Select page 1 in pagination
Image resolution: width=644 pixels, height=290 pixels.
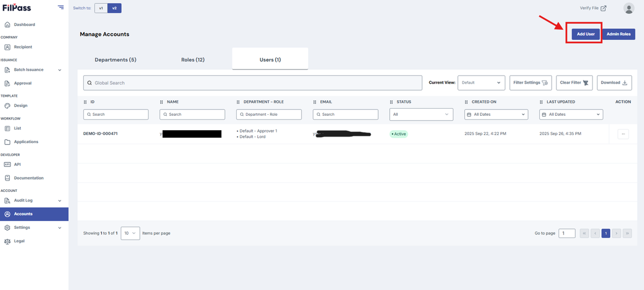(606, 233)
